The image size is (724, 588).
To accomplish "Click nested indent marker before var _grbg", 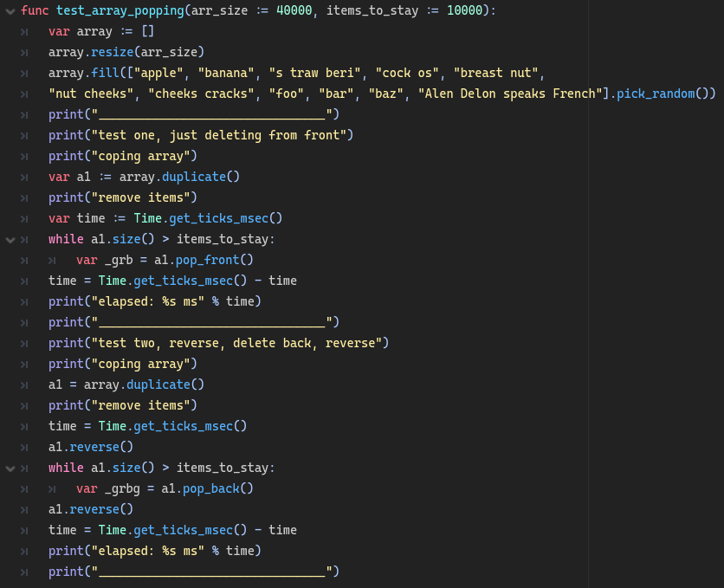I will click(52, 489).
